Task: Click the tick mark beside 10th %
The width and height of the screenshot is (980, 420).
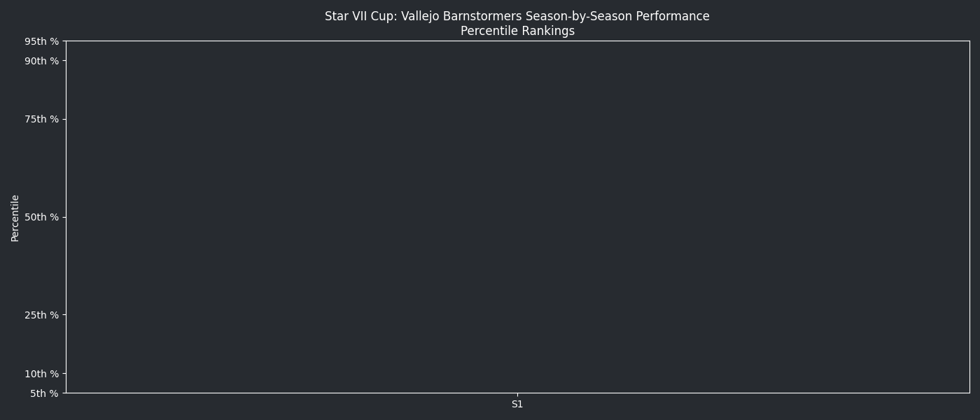Action: click(x=64, y=374)
